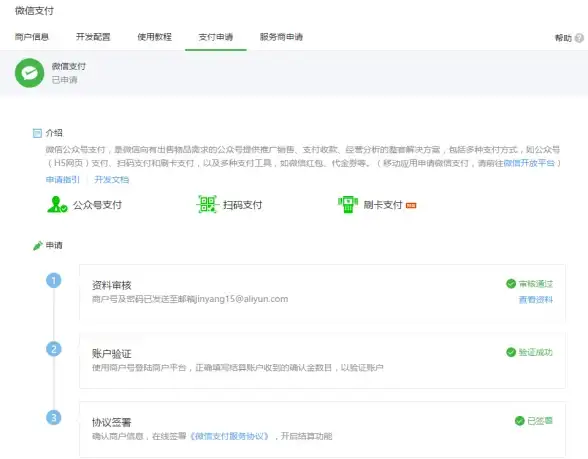This screenshot has height=459, width=588.
Task: Click the green pencil 申请 icon
Action: point(38,246)
